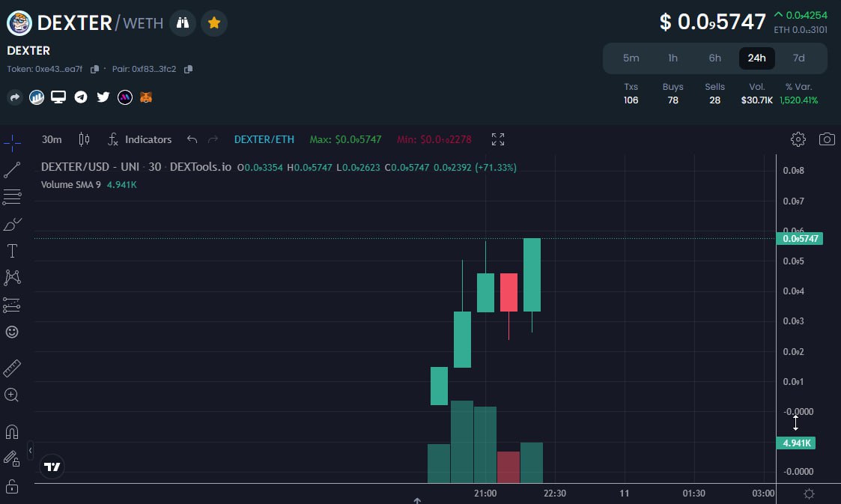The width and height of the screenshot is (841, 504).
Task: Select the prediction and measurement tool
Action: coord(12,305)
